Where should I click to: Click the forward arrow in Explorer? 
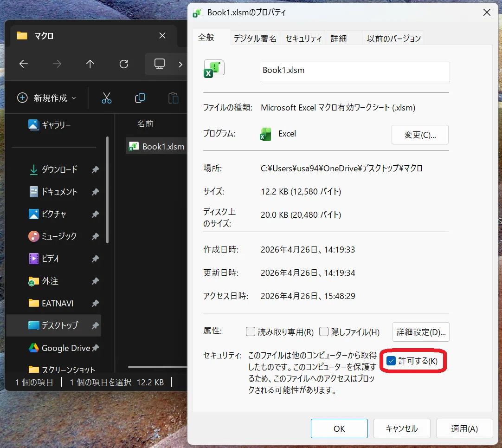coord(57,64)
